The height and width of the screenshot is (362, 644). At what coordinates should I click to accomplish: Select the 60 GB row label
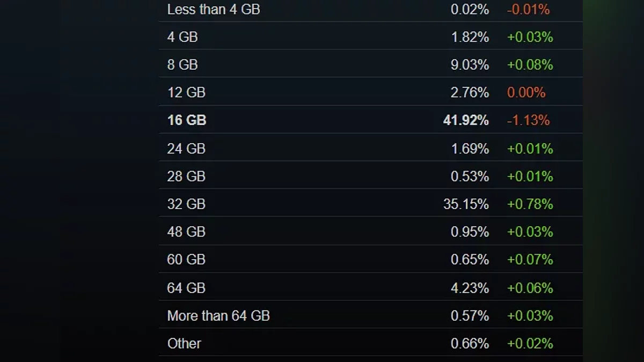[186, 260]
